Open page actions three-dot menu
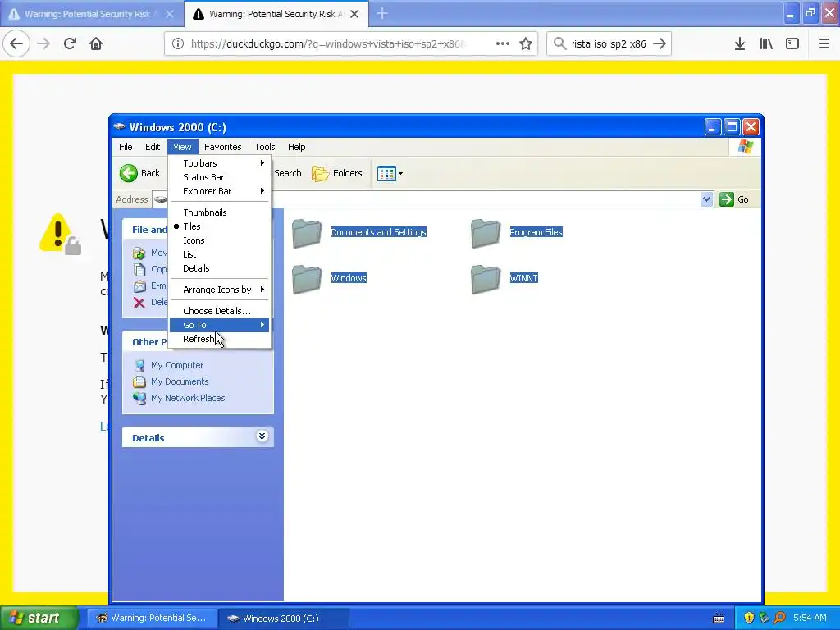 pos(503,43)
